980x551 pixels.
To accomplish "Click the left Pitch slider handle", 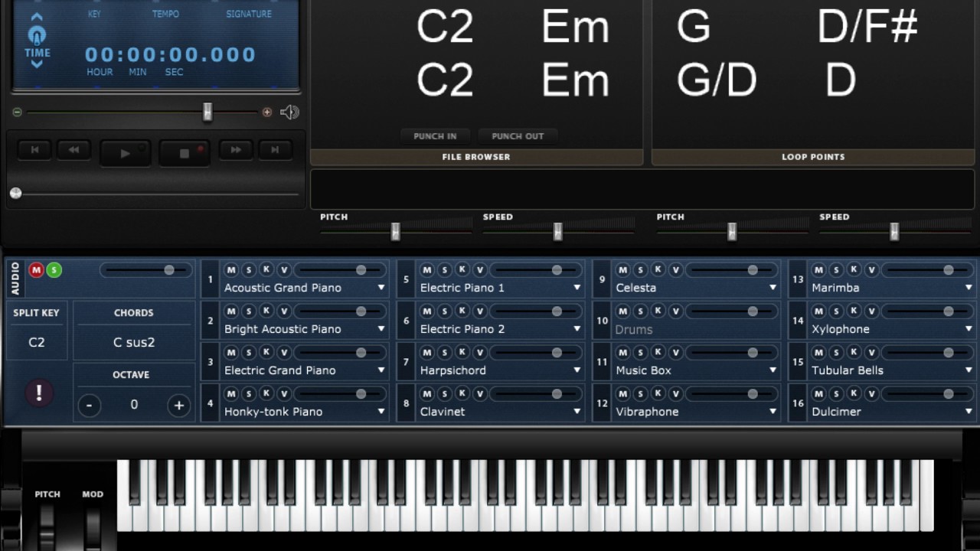I will click(396, 231).
